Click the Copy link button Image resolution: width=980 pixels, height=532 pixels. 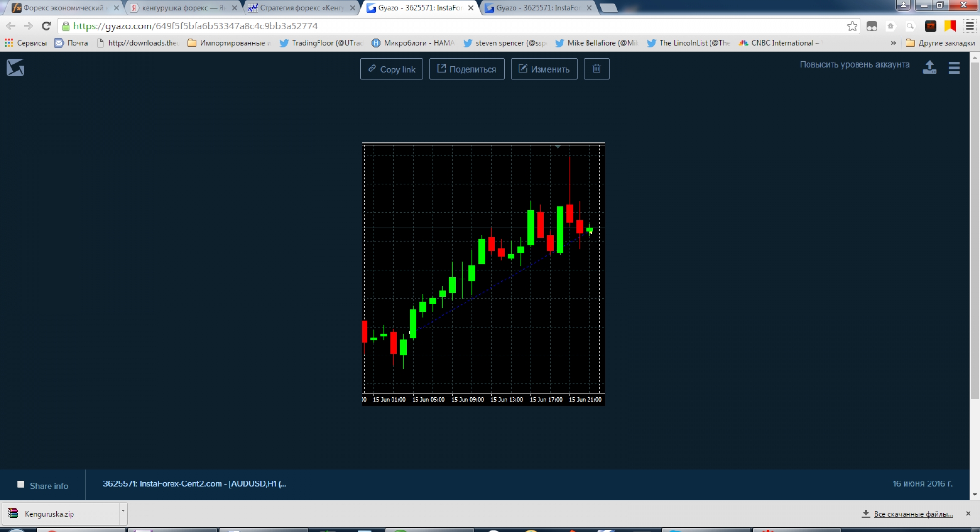[x=392, y=69]
